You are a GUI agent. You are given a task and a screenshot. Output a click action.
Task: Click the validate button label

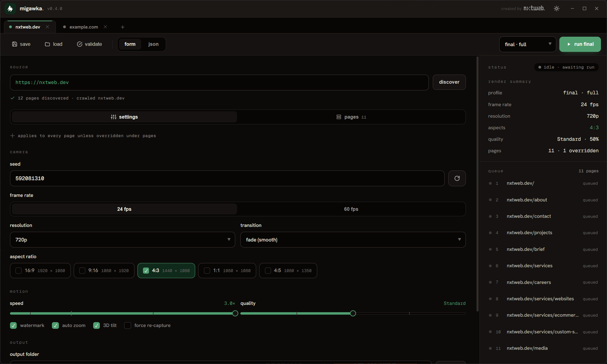93,44
